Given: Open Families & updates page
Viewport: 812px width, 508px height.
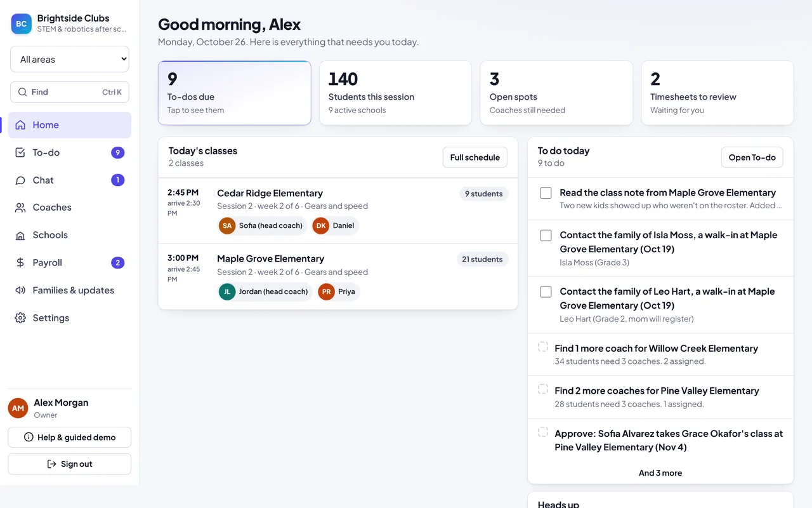Looking at the screenshot, I should coord(70,290).
